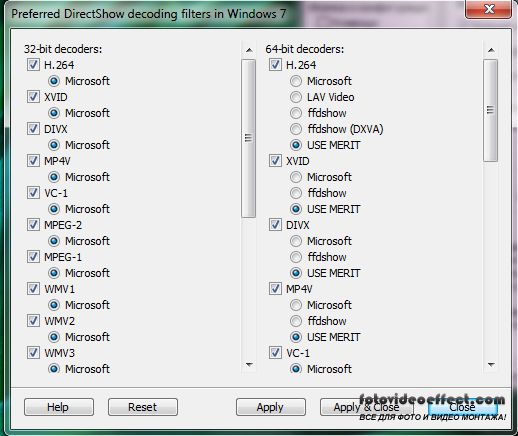This screenshot has width=518, height=436.
Task: Disable the 32-bit WMV3 checkbox
Action: (33, 353)
